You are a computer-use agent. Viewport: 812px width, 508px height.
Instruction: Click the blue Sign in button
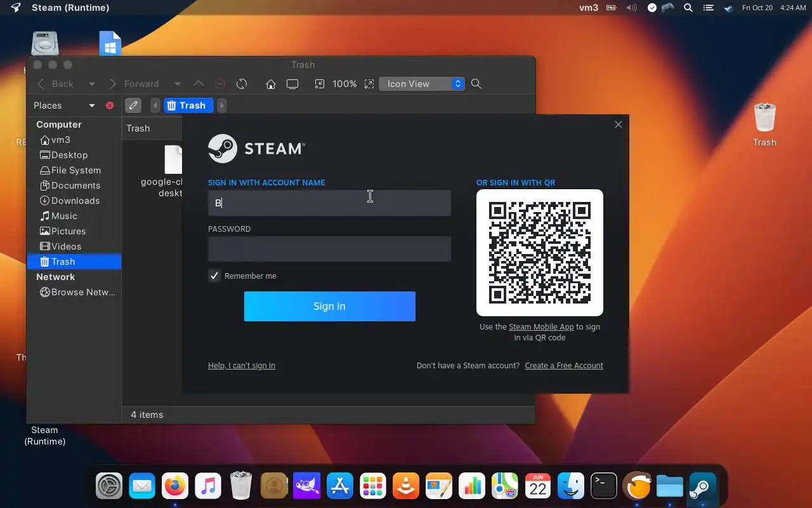[x=329, y=306]
